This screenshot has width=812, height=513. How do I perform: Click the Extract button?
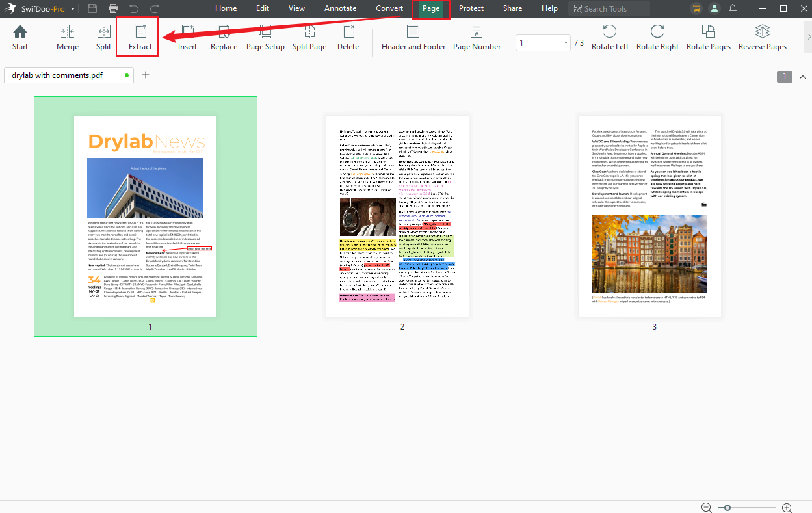[x=137, y=37]
